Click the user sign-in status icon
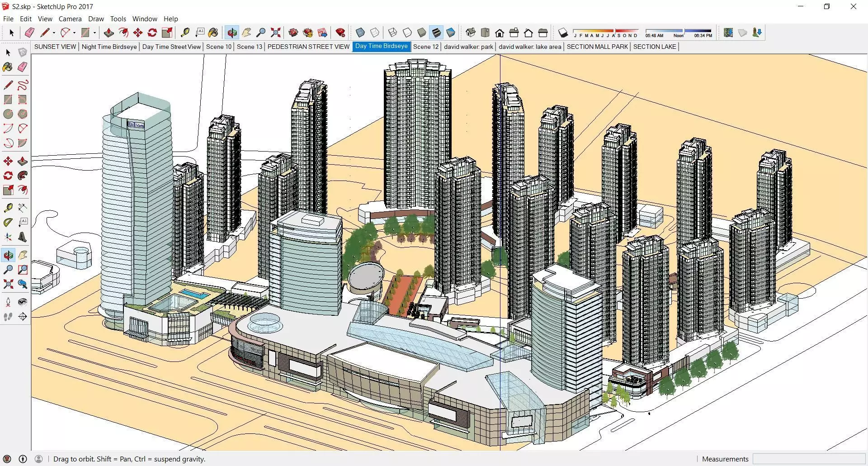Viewport: 868px width, 466px height. (39, 459)
